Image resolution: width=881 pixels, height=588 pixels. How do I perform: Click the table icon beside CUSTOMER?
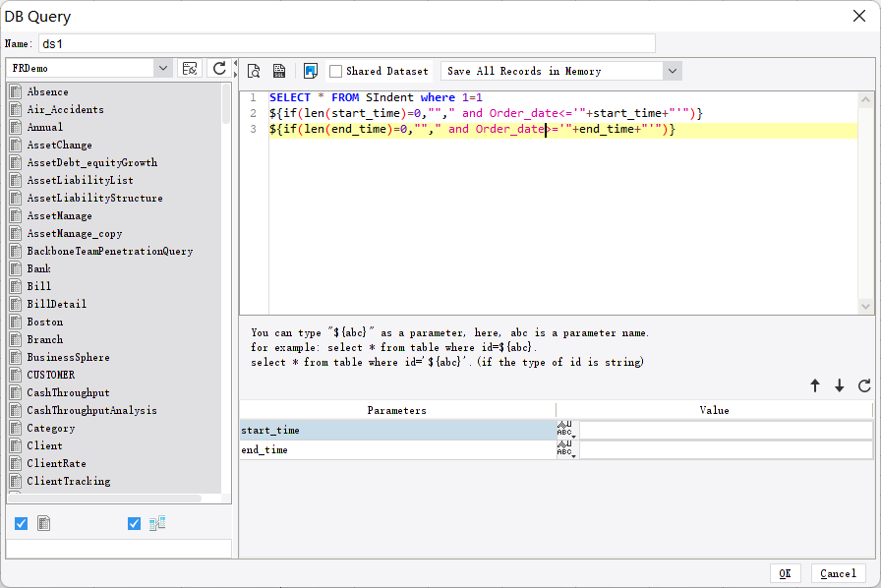tap(16, 375)
